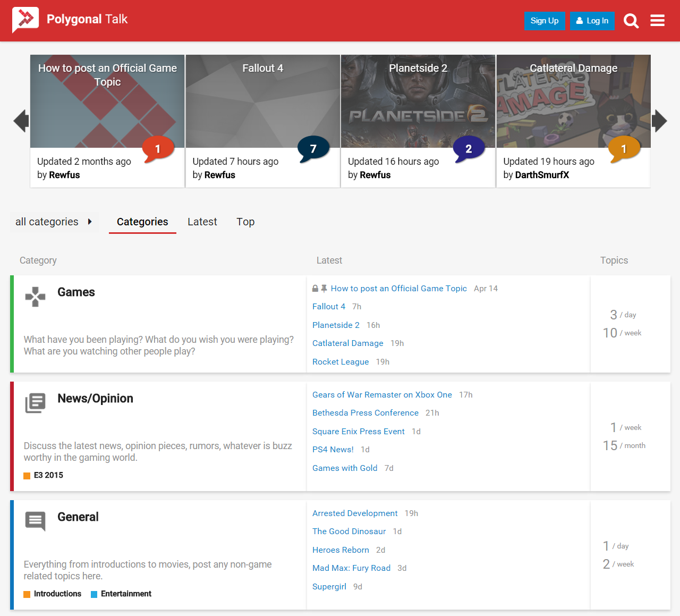Click the Polygonal Talk logo icon

(x=25, y=20)
